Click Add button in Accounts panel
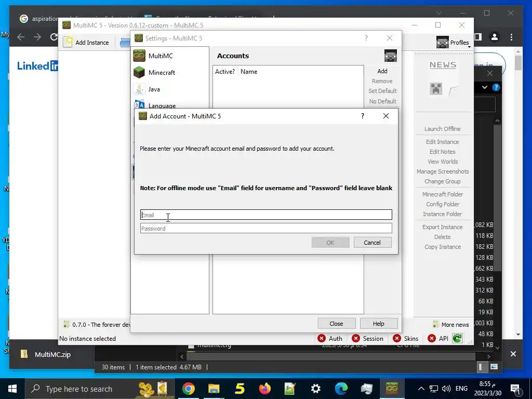 382,71
